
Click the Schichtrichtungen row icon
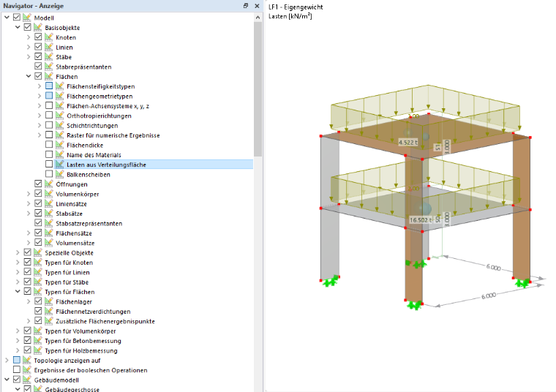[60, 126]
